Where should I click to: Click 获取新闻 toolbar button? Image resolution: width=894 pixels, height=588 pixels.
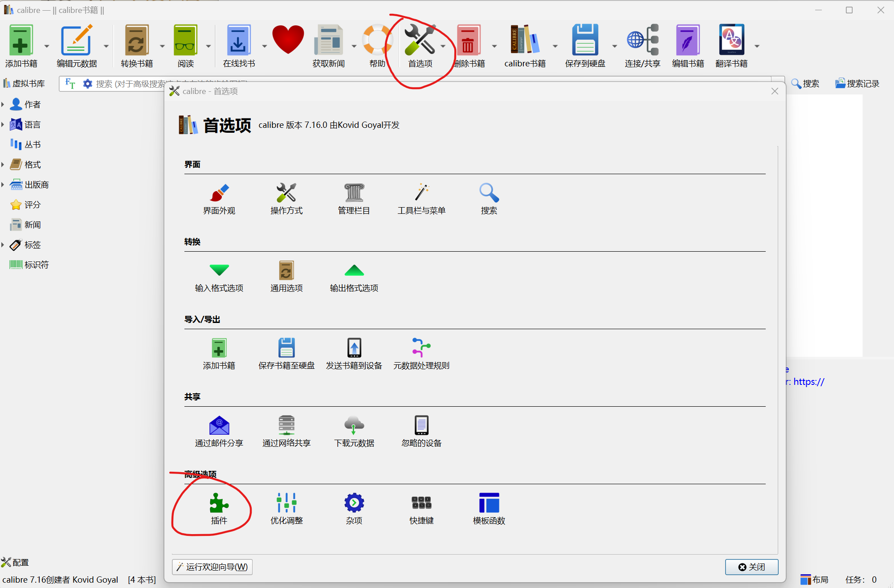[329, 46]
